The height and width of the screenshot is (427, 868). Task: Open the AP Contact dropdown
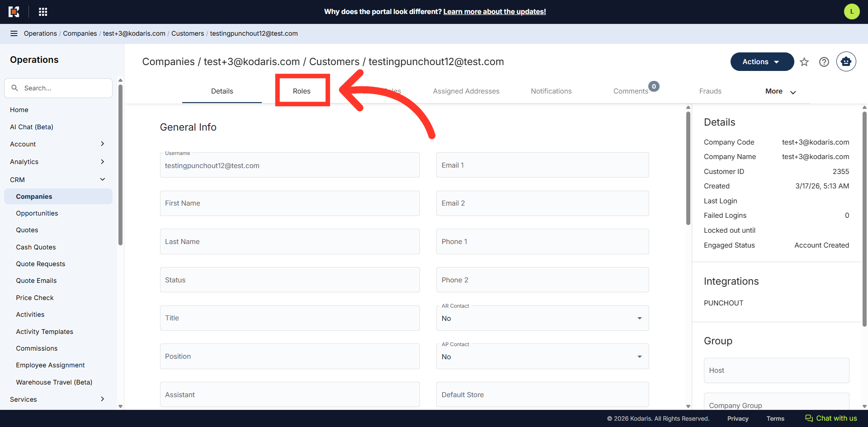542,357
